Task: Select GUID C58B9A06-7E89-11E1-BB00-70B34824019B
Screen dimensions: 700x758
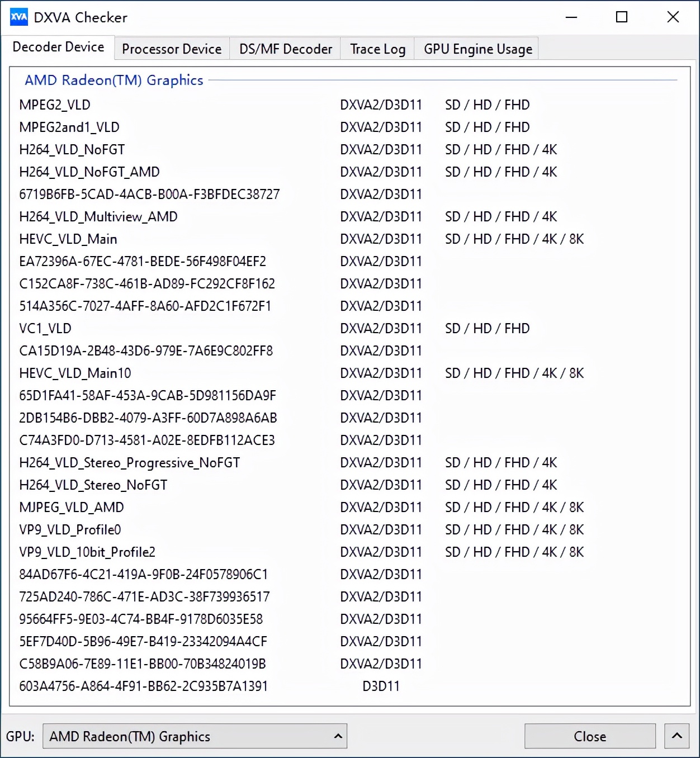Action: (143, 664)
